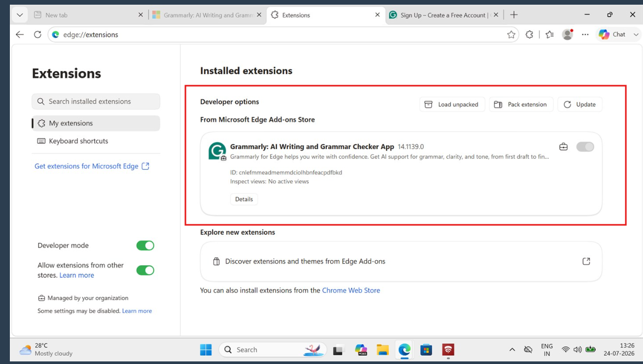The image size is (643, 364).
Task: Click Learn more about disabled settings
Action: [x=137, y=311]
